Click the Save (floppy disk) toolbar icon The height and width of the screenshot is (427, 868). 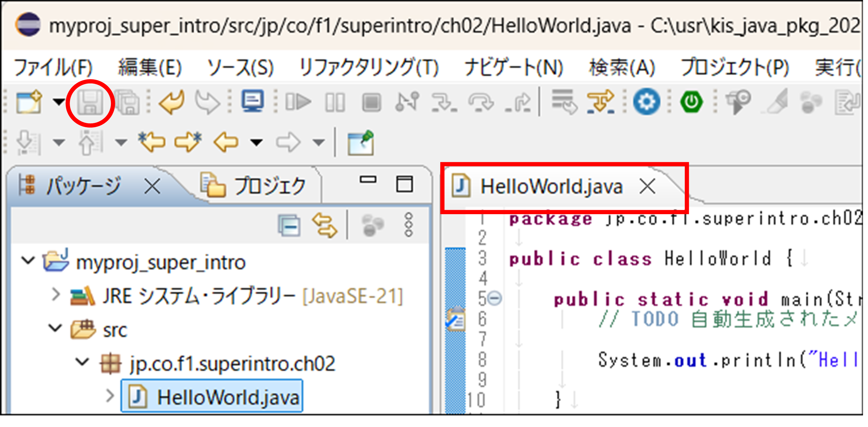90,102
